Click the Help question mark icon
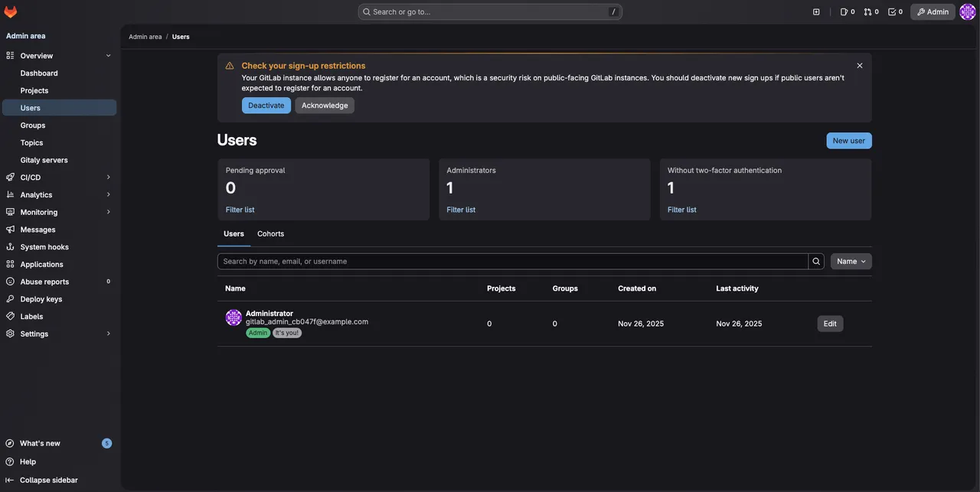This screenshot has width=980, height=492. click(10, 461)
